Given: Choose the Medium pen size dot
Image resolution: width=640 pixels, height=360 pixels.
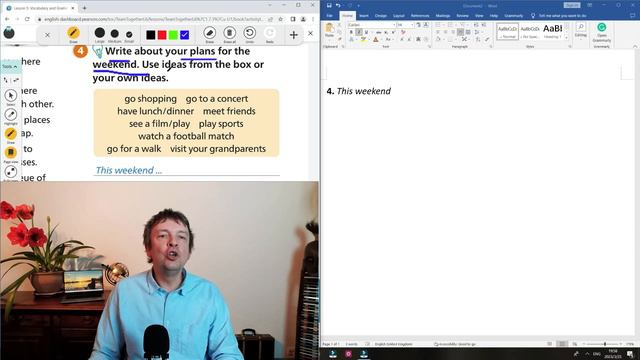Looking at the screenshot, I should pyautogui.click(x=115, y=34).
